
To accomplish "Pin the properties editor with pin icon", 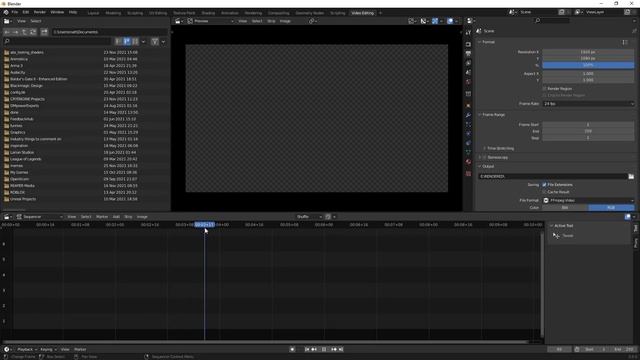I will point(634,31).
